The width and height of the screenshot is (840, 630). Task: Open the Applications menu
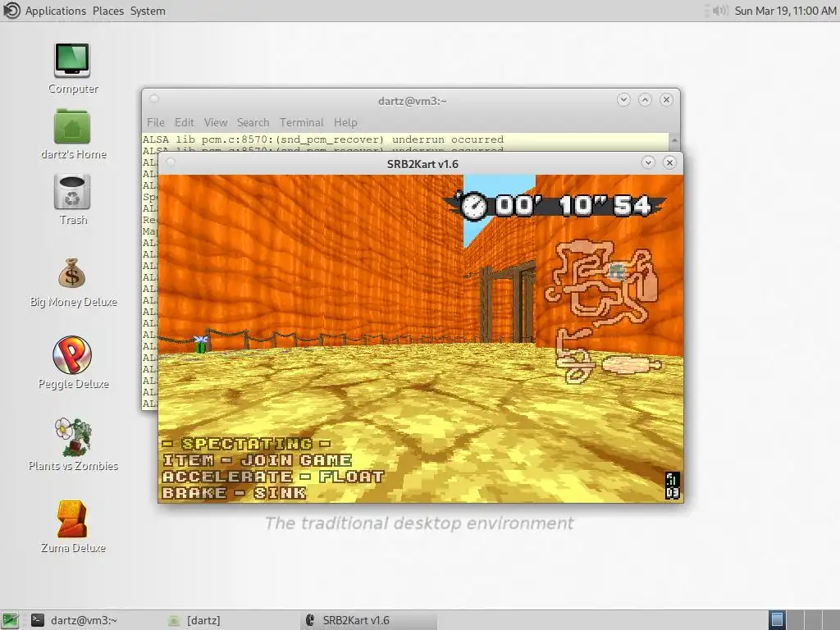coord(55,11)
